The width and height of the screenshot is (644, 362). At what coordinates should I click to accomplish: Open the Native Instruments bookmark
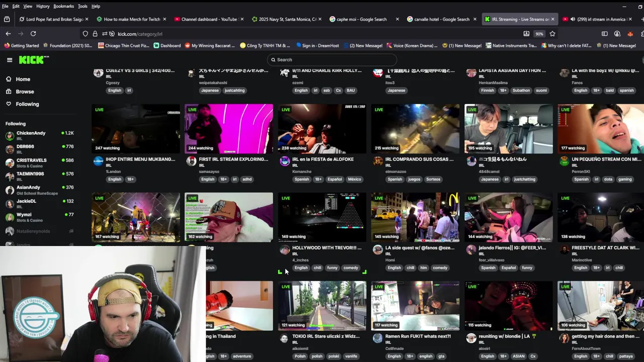coord(511,46)
